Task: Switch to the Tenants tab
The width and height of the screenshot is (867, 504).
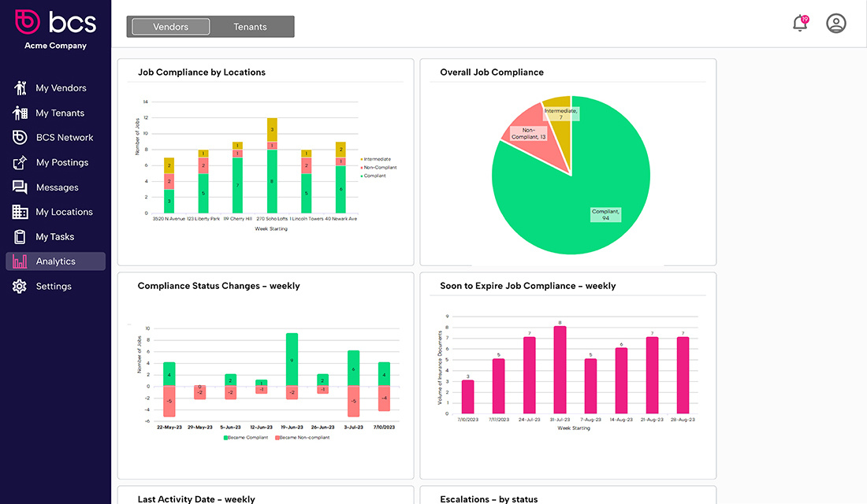Action: pos(251,26)
